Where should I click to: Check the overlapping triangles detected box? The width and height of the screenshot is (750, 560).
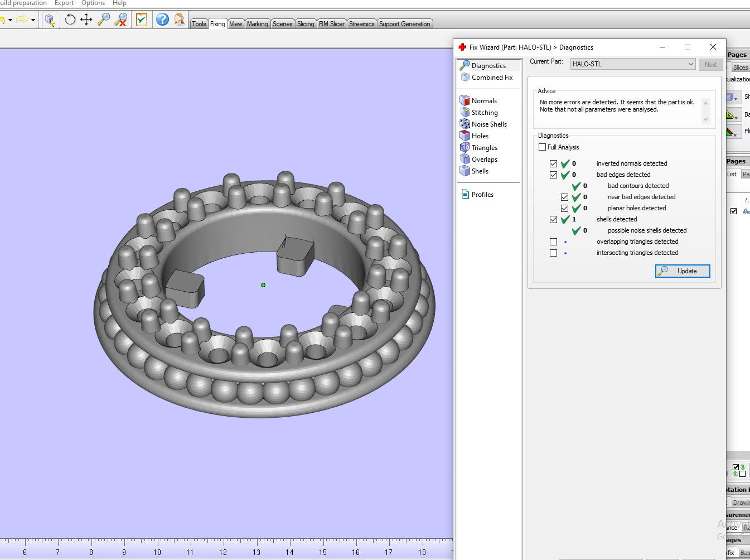coord(553,242)
